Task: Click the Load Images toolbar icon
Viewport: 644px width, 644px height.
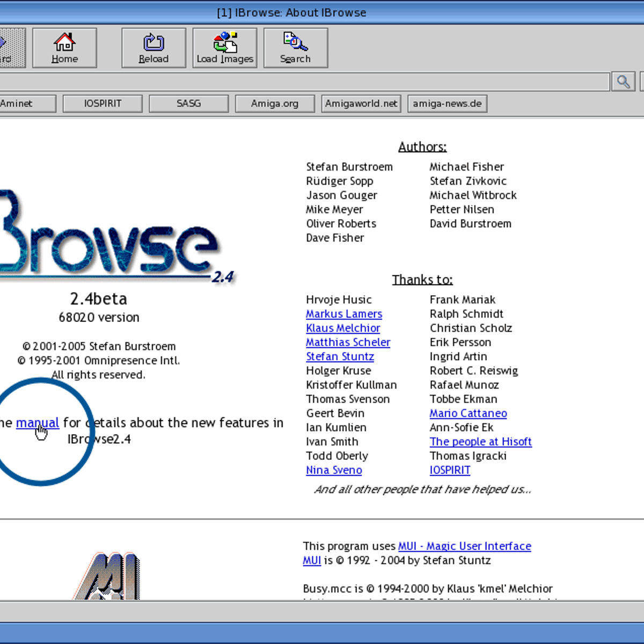Action: pyautogui.click(x=224, y=47)
